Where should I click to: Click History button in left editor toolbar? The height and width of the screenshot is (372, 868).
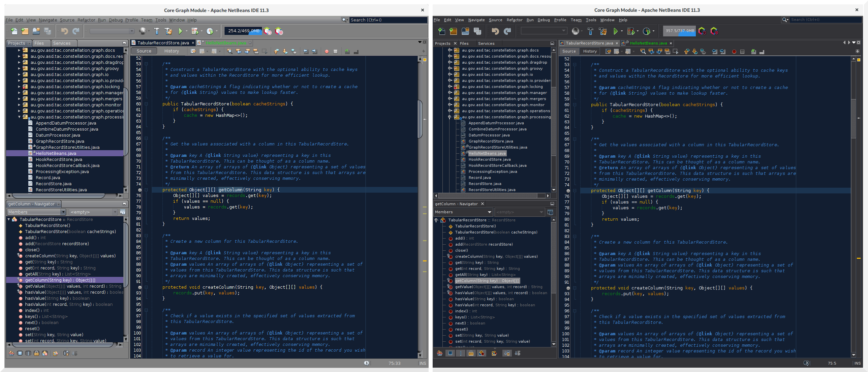pyautogui.click(x=172, y=51)
